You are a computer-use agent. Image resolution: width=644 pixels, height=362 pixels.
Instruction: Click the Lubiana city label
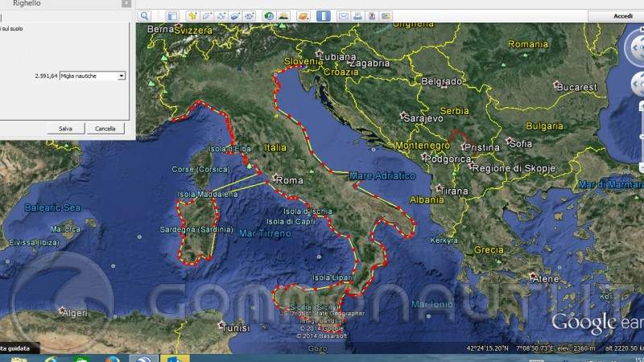(337, 56)
